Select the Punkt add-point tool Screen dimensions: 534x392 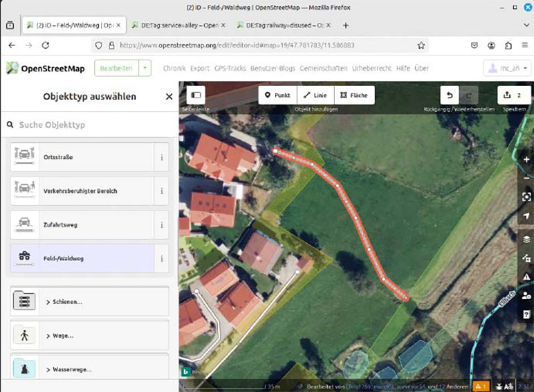277,95
